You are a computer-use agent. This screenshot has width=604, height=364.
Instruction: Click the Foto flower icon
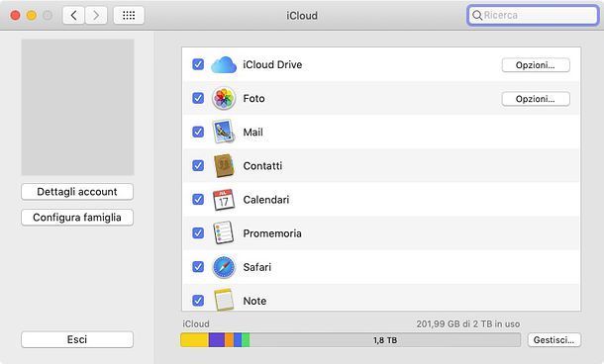224,99
